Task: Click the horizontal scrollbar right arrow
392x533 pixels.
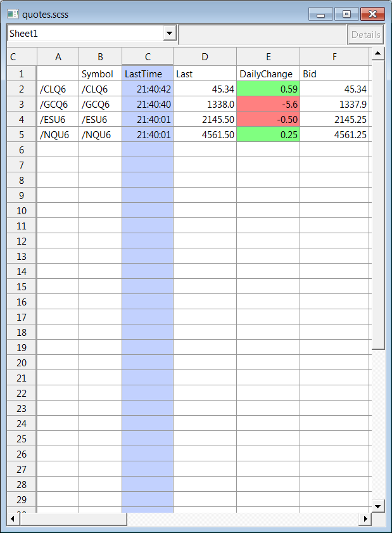Action: click(365, 519)
